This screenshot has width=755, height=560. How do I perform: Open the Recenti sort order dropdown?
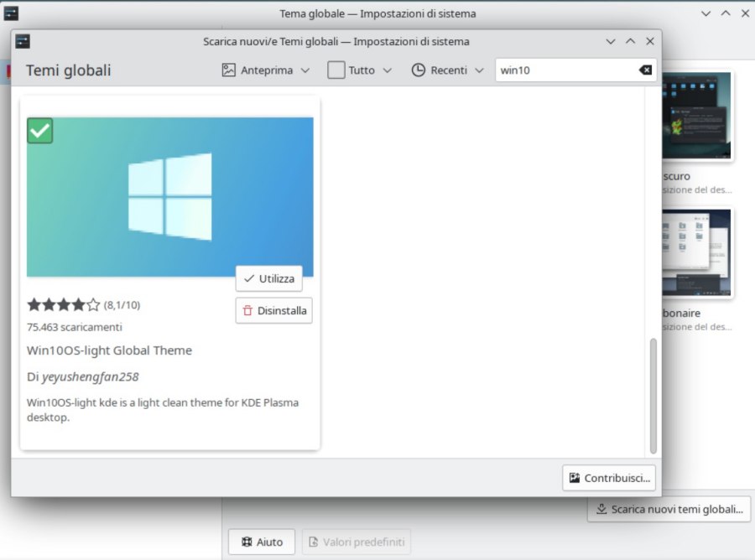[447, 70]
